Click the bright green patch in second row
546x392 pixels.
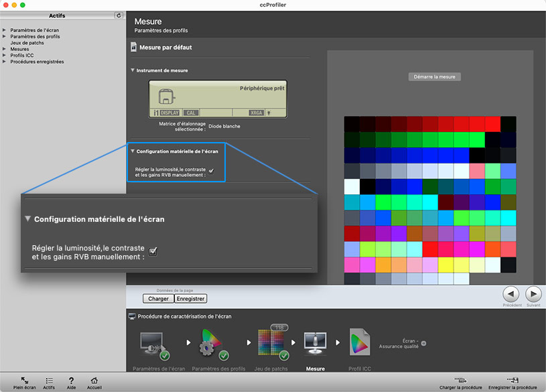point(477,140)
